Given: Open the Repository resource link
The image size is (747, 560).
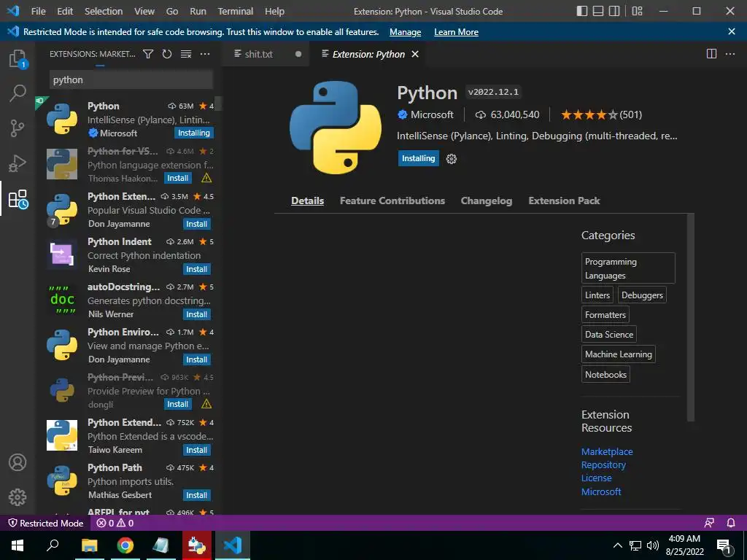Looking at the screenshot, I should (x=603, y=464).
